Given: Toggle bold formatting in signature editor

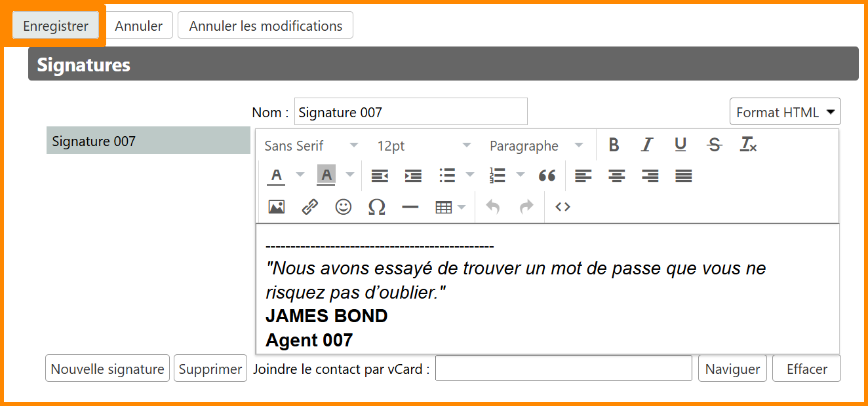Looking at the screenshot, I should click(614, 145).
